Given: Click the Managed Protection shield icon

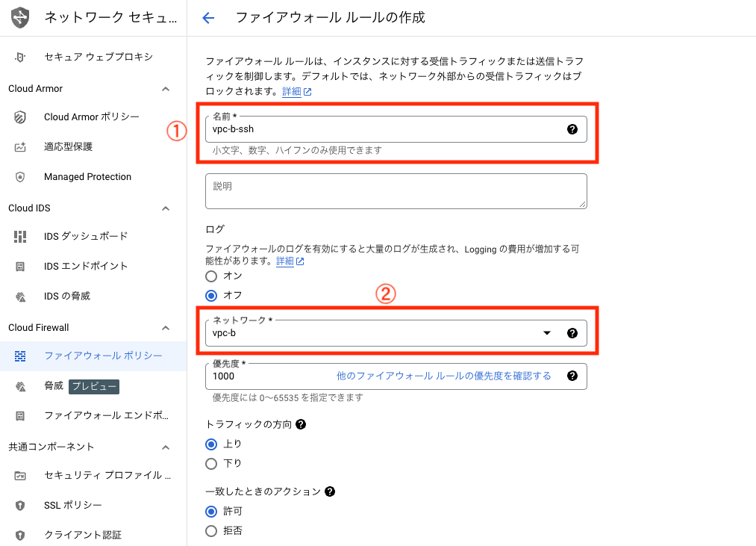Looking at the screenshot, I should click(x=19, y=177).
